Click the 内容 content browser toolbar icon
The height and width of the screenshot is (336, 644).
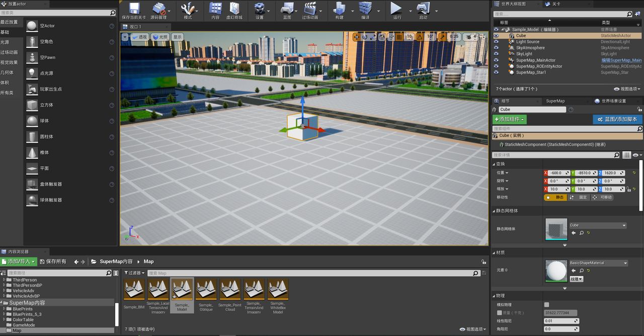215,9
